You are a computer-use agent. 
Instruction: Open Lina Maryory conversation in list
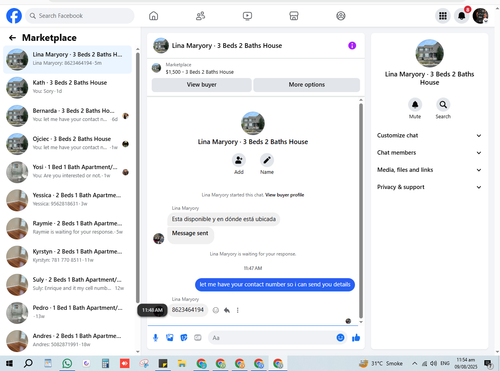(x=67, y=60)
